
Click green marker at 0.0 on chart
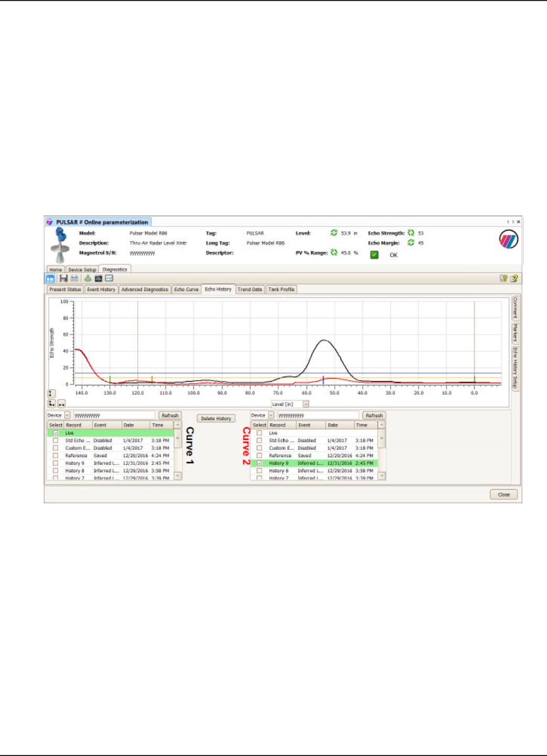tap(475, 380)
